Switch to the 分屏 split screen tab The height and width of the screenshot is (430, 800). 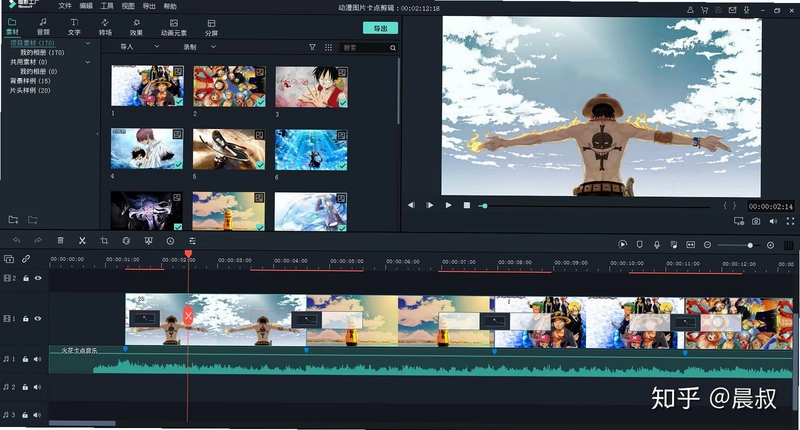pyautogui.click(x=211, y=27)
